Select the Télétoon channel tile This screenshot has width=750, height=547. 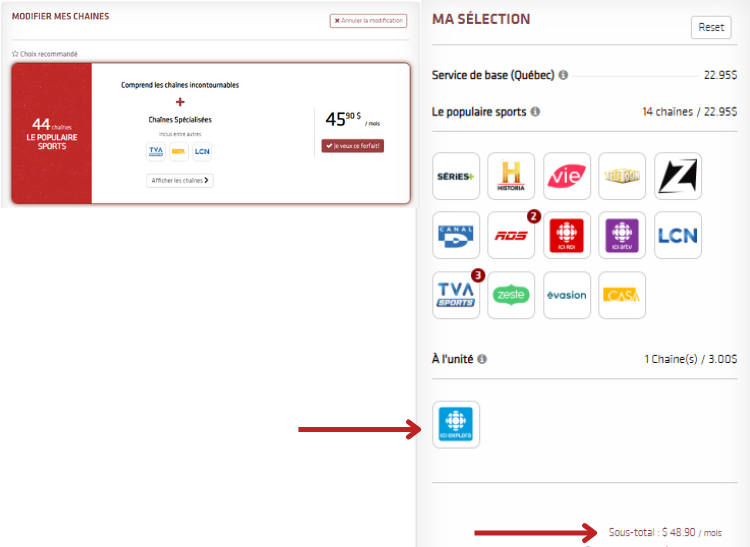622,177
